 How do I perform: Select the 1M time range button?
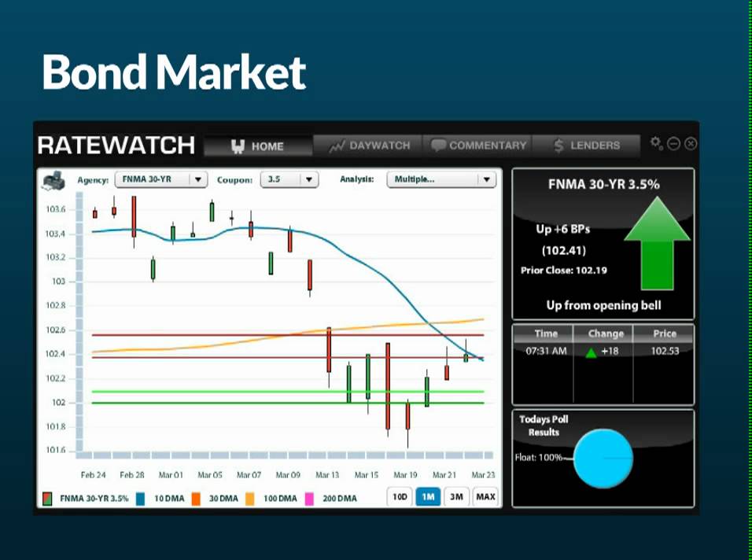[428, 497]
